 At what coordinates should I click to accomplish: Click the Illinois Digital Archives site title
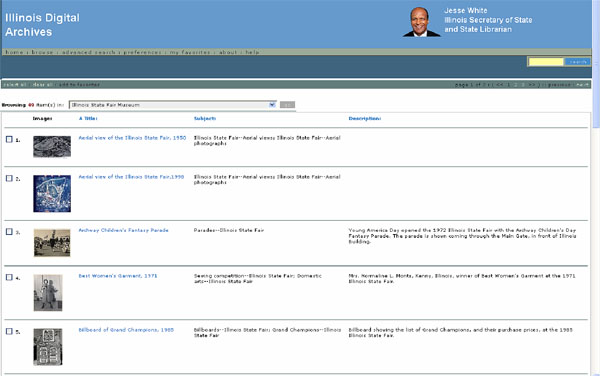pyautogui.click(x=42, y=25)
